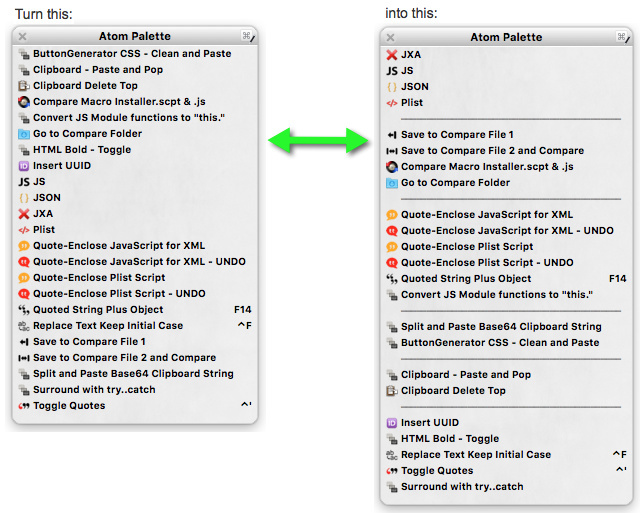Close the left Atom Palette

pyautogui.click(x=23, y=36)
